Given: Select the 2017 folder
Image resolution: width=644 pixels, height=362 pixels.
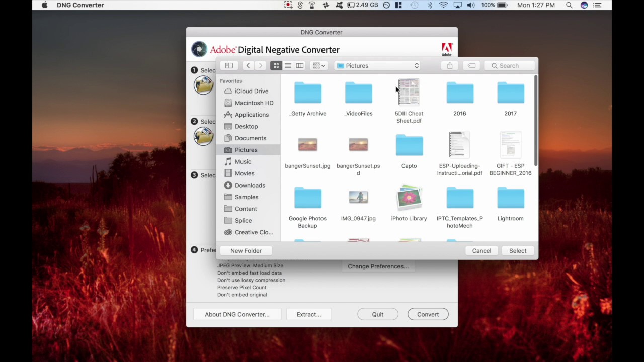Looking at the screenshot, I should [510, 93].
